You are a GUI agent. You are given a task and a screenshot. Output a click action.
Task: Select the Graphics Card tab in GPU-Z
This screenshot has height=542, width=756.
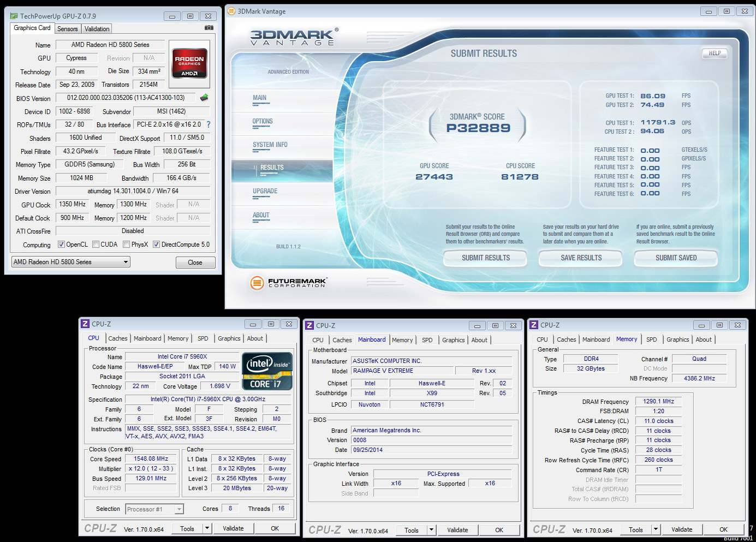tap(32, 28)
